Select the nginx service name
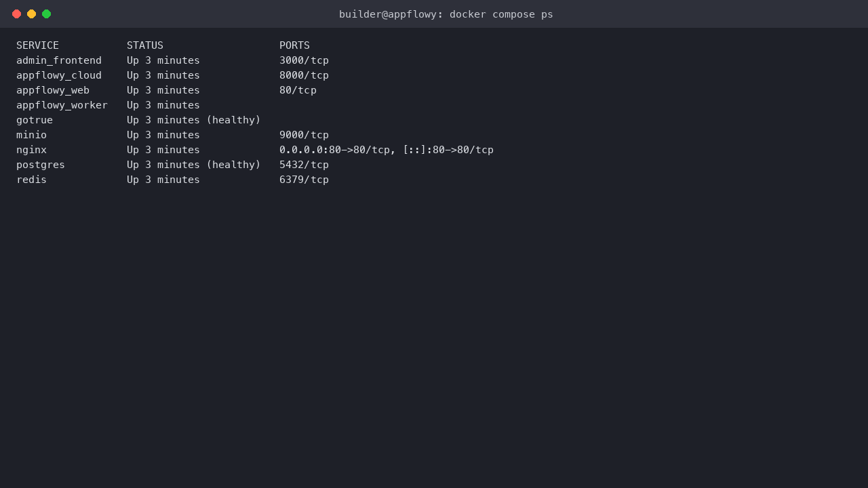 (x=31, y=150)
